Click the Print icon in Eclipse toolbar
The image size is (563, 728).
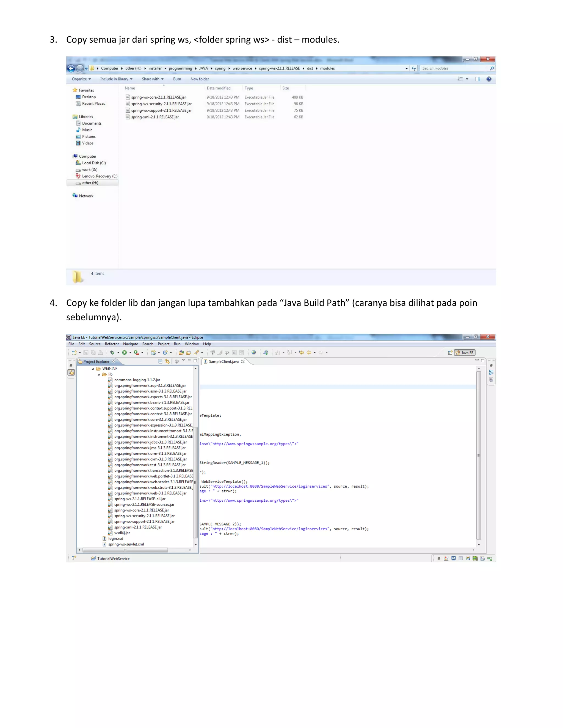click(x=100, y=353)
